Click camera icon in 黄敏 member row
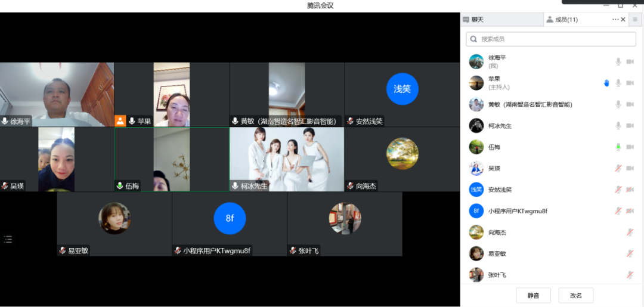Viewport: 644px width, 307px height. (x=630, y=104)
